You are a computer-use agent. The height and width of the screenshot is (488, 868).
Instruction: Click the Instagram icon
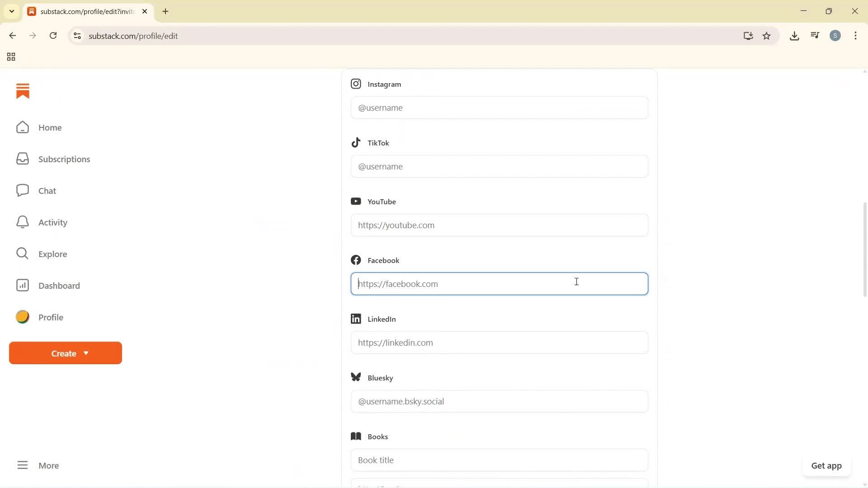click(356, 84)
